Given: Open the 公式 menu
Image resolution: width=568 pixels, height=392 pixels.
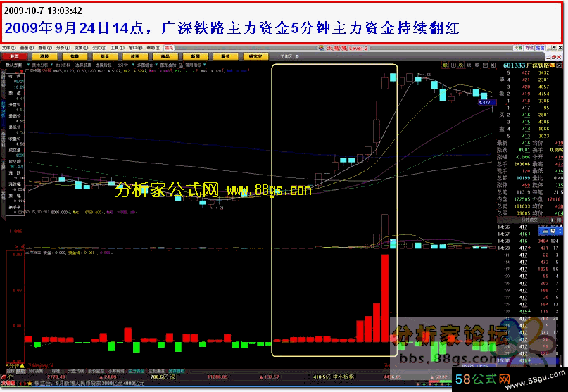Looking at the screenshot, I should pyautogui.click(x=99, y=48).
